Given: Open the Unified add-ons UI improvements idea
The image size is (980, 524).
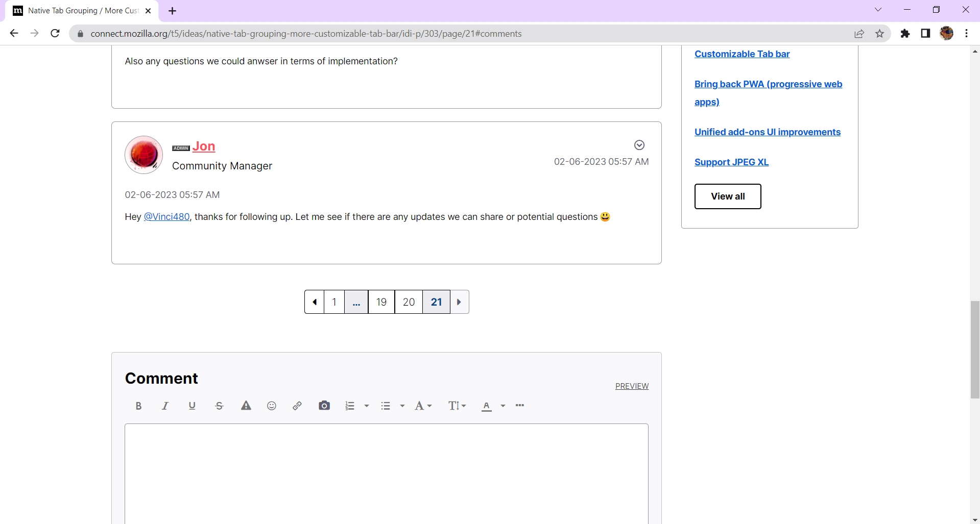Looking at the screenshot, I should pyautogui.click(x=767, y=132).
